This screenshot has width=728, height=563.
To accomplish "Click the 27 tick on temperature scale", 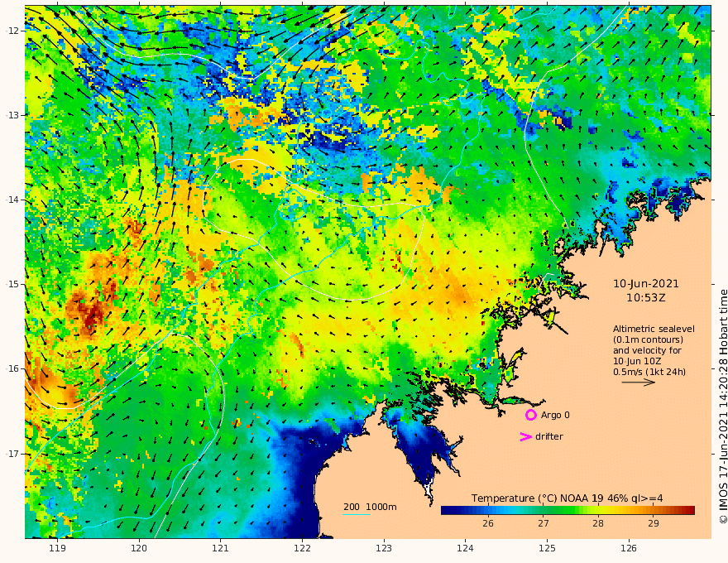I will (x=544, y=523).
